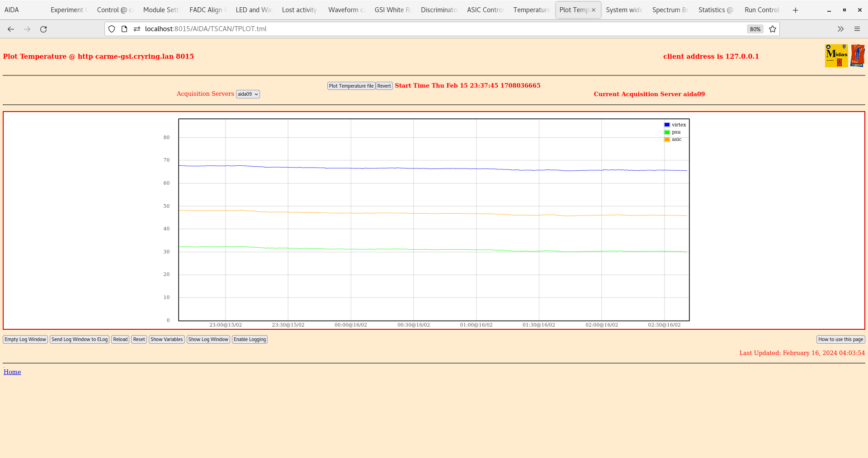This screenshot has width=868, height=458.
Task: Switch to the ASIC Control tab
Action: [x=485, y=10]
